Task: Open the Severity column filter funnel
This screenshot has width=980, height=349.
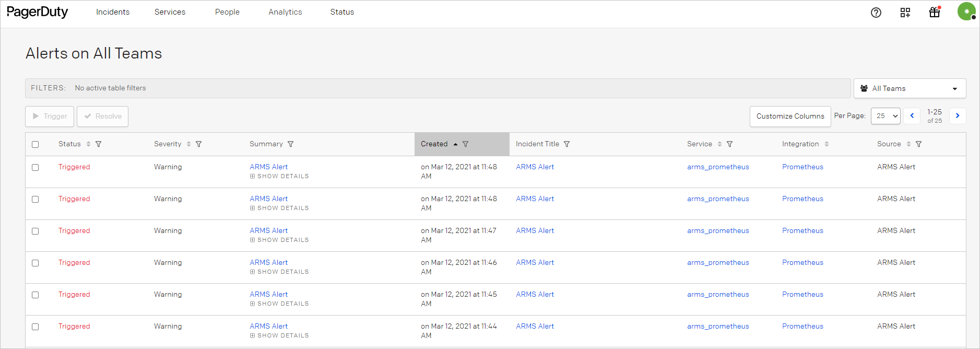Action: [199, 144]
